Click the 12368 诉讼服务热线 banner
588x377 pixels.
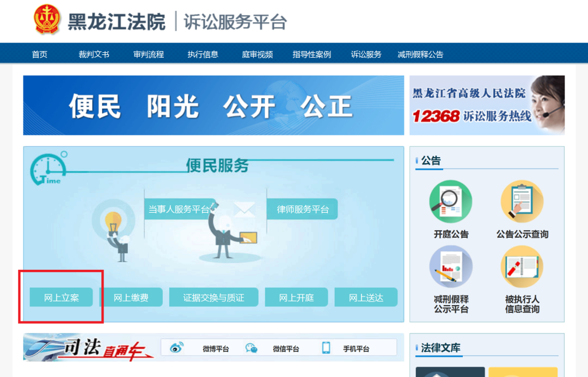487,105
